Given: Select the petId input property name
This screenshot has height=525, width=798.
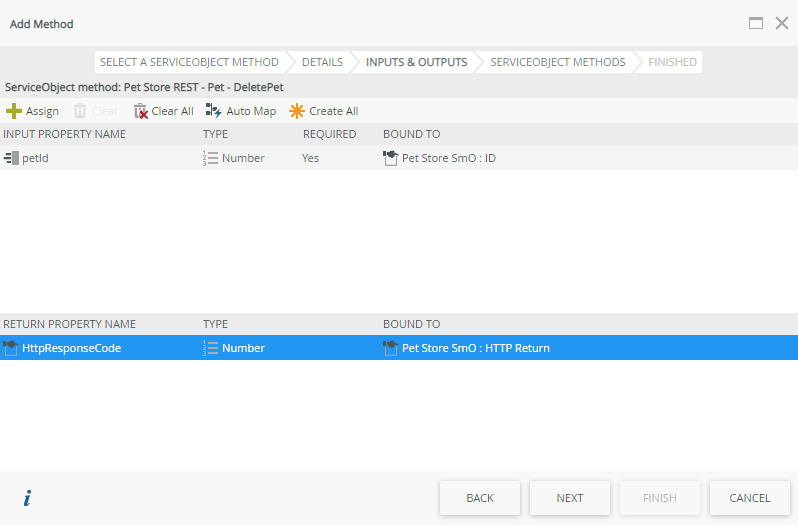Looking at the screenshot, I should [35, 158].
